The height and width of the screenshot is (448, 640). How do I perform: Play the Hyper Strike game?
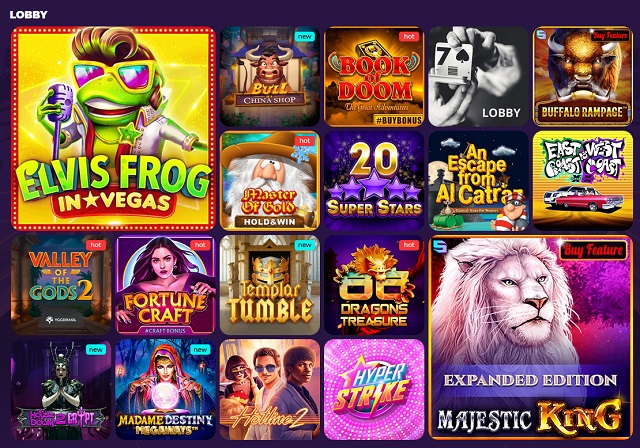(x=374, y=390)
